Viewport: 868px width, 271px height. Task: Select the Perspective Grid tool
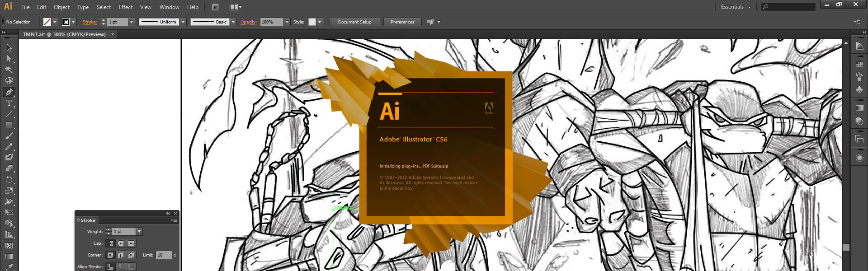coord(9,234)
